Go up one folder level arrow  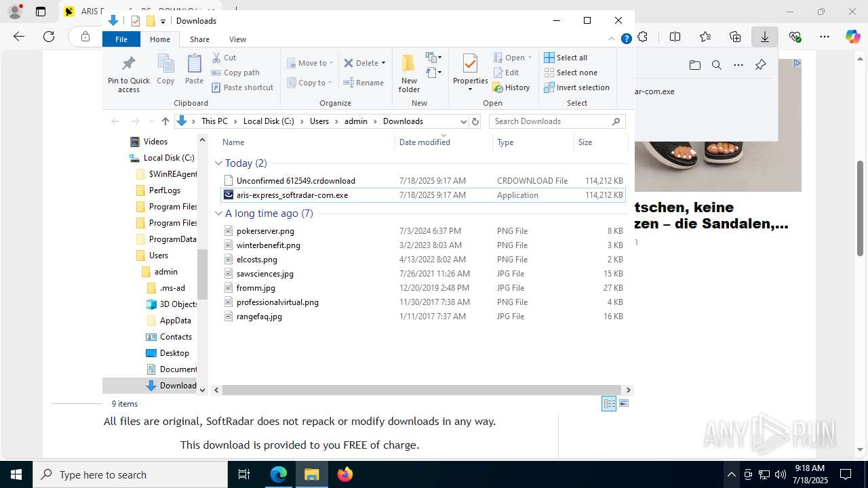coord(165,121)
